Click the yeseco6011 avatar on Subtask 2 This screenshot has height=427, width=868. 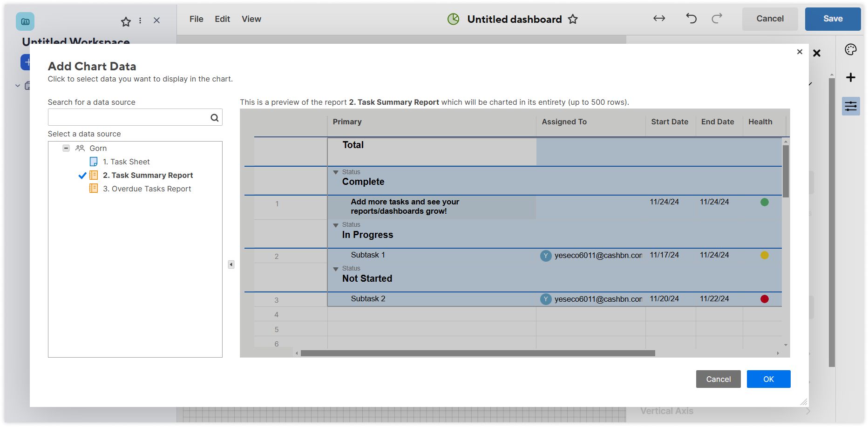pyautogui.click(x=546, y=299)
